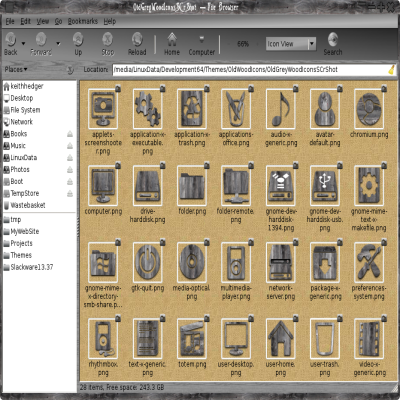Open the Forward history dropdown arrow
The width and height of the screenshot is (400, 400).
(x=58, y=43)
